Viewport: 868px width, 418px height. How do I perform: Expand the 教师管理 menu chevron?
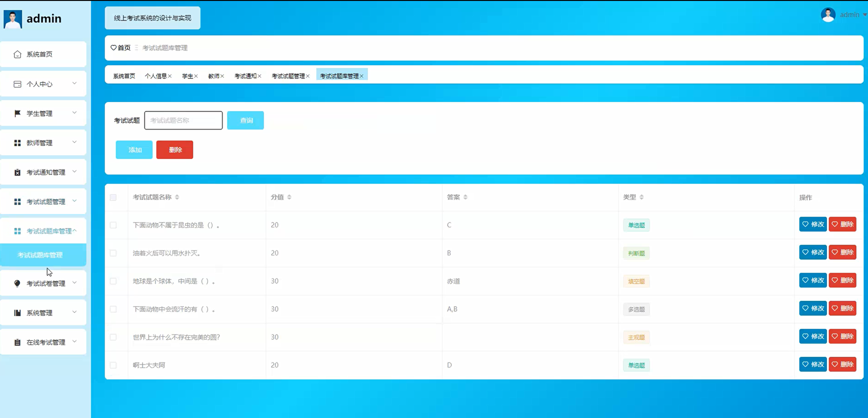pyautogui.click(x=75, y=142)
